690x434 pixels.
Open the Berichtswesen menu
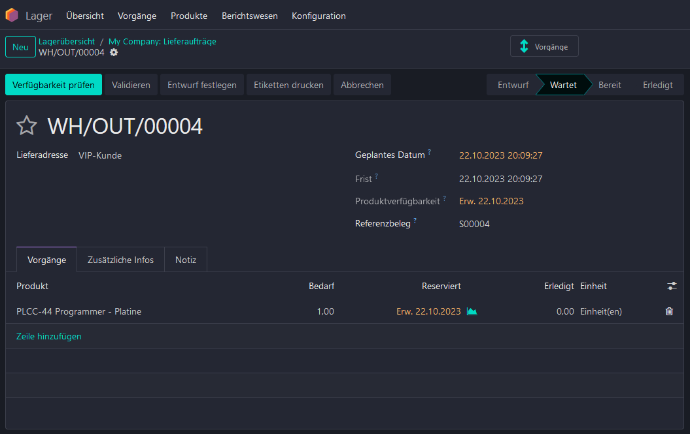pyautogui.click(x=250, y=16)
